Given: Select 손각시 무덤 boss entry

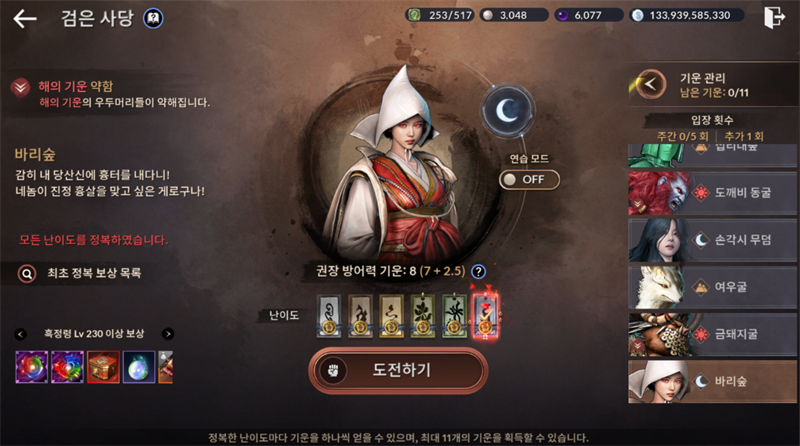Looking at the screenshot, I should click(x=712, y=240).
